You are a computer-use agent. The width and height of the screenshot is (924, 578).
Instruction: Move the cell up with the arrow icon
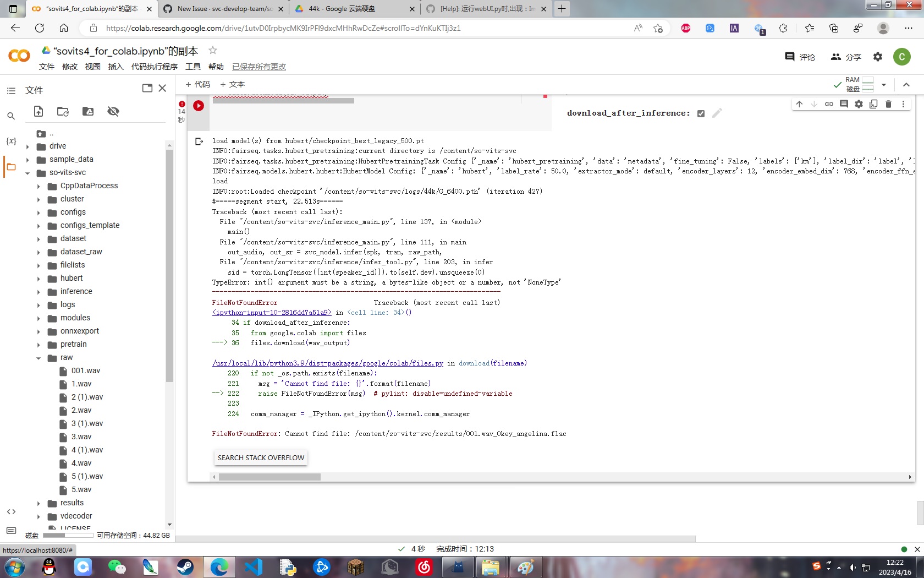pos(799,103)
